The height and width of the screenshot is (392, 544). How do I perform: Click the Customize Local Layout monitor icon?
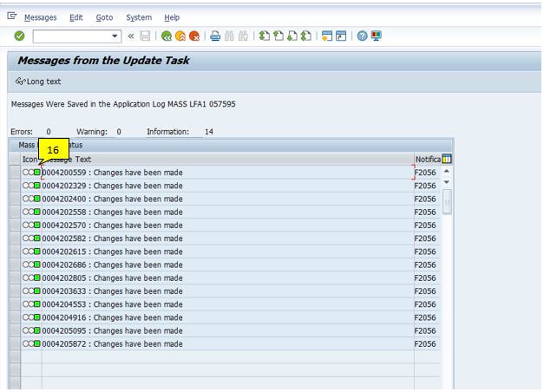376,36
